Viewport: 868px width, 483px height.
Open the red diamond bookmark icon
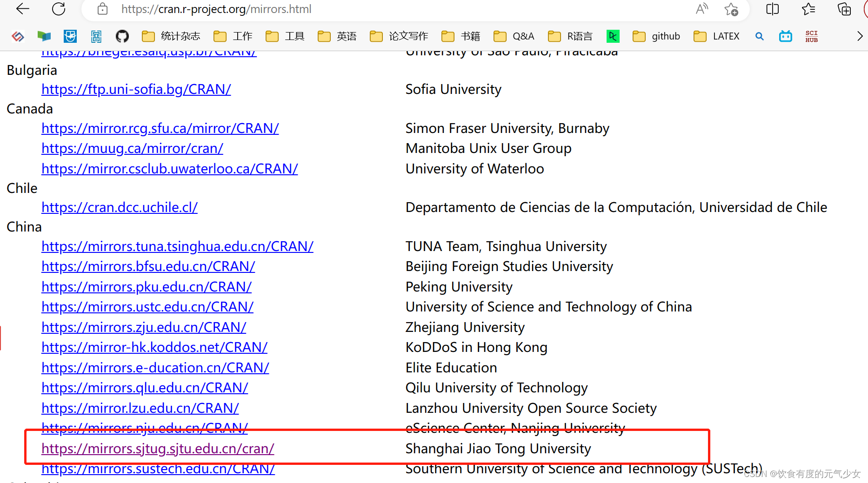18,36
